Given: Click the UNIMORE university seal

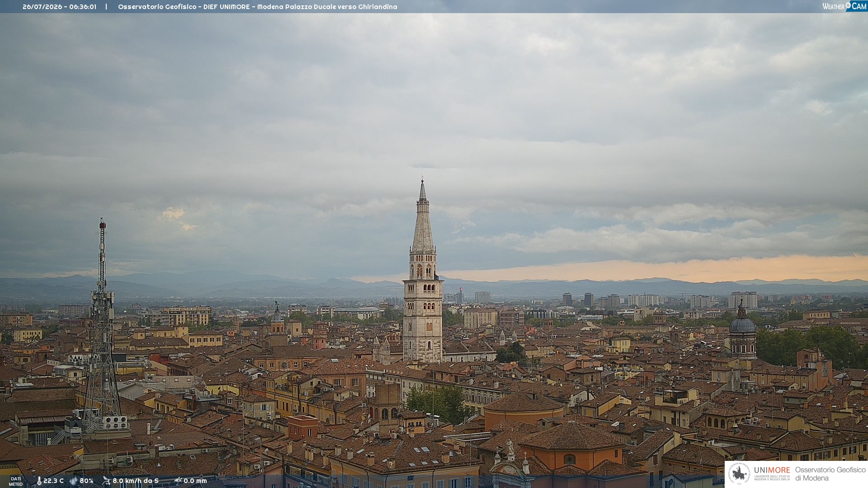Looking at the screenshot, I should (739, 474).
